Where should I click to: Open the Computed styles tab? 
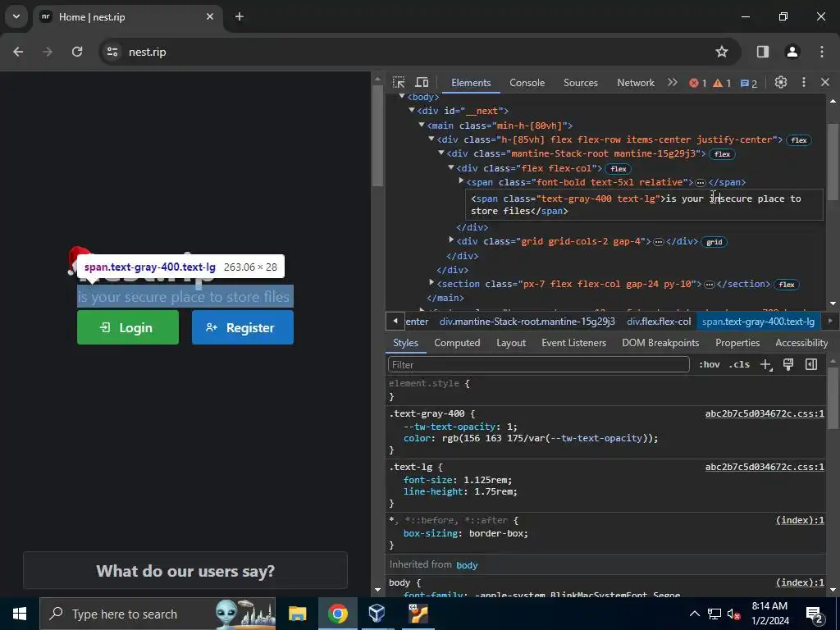(457, 343)
